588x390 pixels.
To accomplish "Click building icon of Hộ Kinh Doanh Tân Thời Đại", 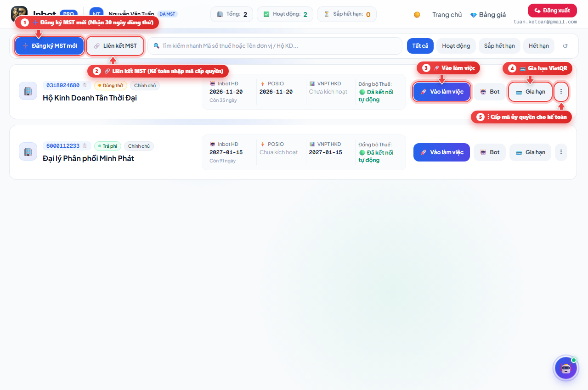I will 28,91.
